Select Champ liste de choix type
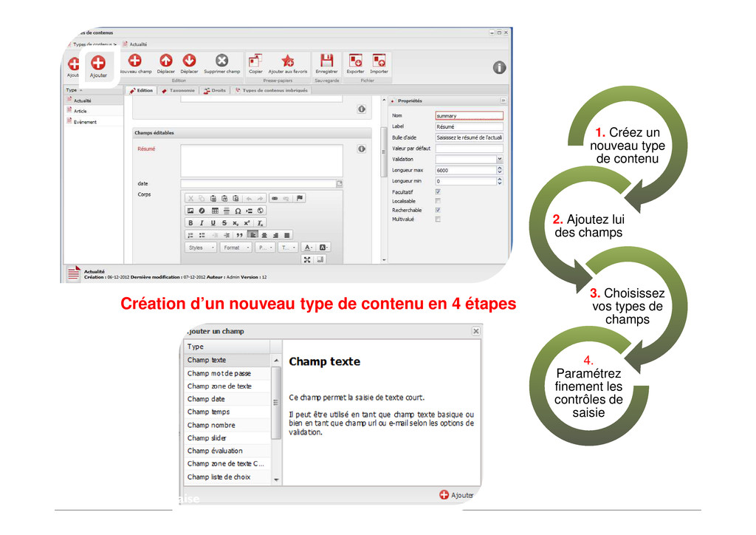756x535 pixels. (x=227, y=477)
